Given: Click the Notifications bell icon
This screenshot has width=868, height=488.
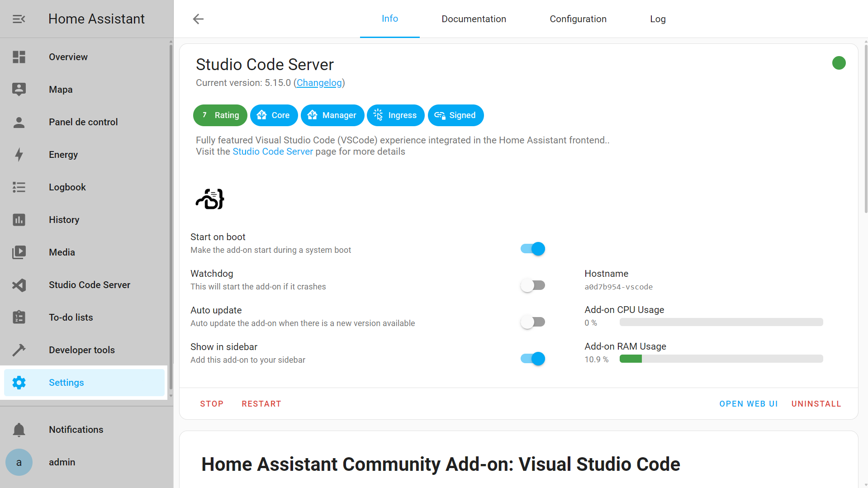Looking at the screenshot, I should coord(19,430).
